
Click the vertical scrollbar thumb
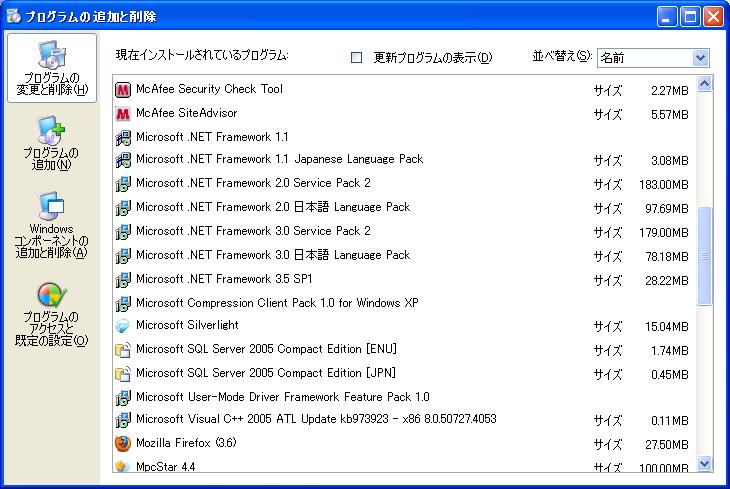[x=704, y=256]
